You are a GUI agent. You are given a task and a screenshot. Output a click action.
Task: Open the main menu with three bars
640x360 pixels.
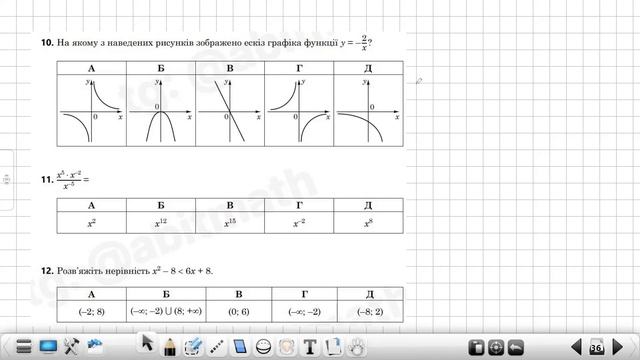24,347
